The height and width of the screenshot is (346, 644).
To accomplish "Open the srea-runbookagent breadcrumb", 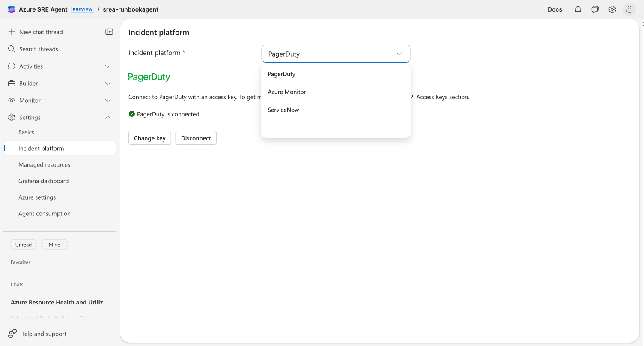I will click(131, 9).
